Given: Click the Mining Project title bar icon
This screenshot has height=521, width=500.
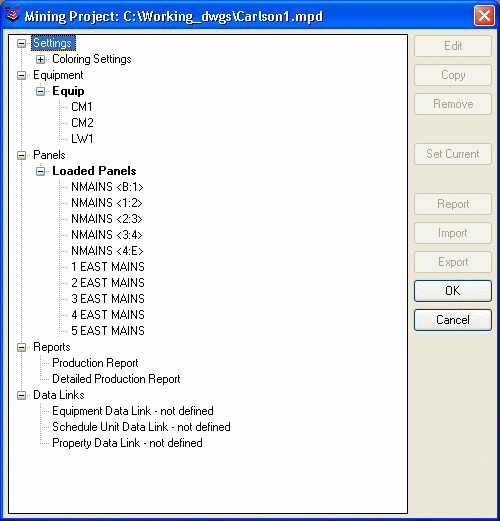Looking at the screenshot, I should pos(12,14).
